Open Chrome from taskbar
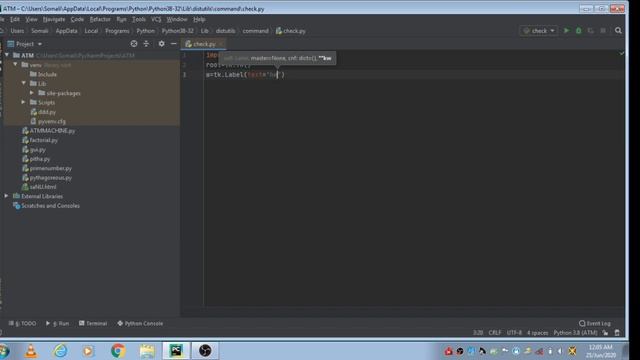Viewport: 640px width, 360px height. pos(118,351)
